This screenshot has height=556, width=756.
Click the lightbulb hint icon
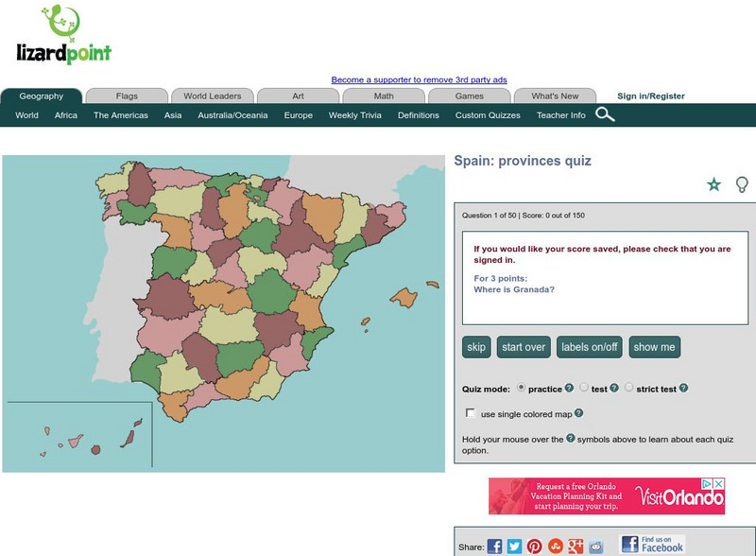742,184
